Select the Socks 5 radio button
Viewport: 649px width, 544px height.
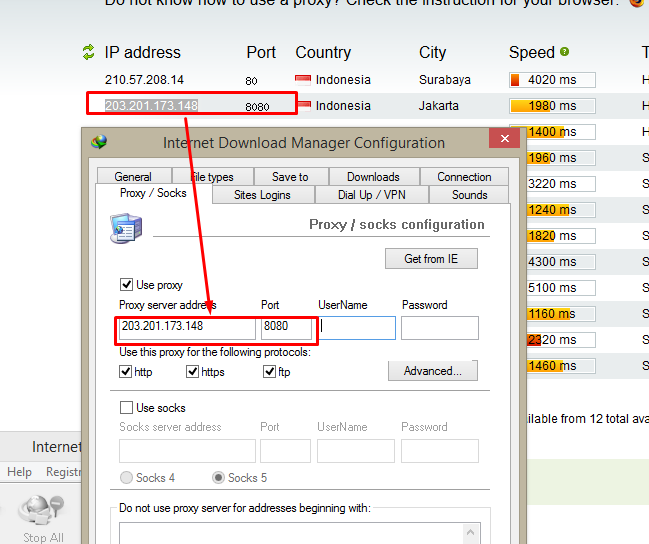pyautogui.click(x=218, y=478)
